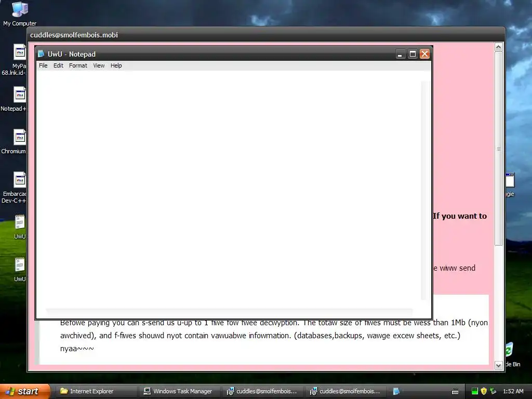Open the View menu in Notepad
This screenshot has width=532, height=399.
(99, 65)
